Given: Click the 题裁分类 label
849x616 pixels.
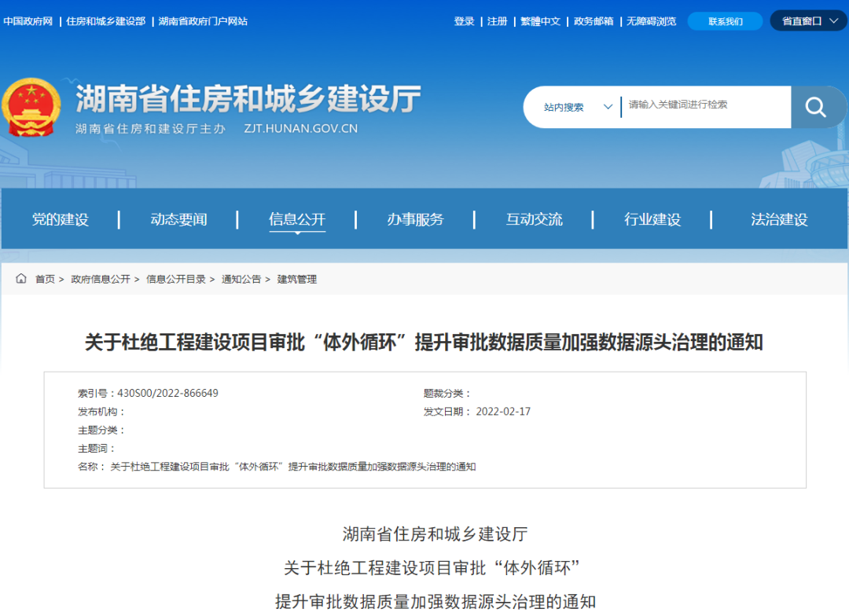Looking at the screenshot, I should tap(447, 394).
